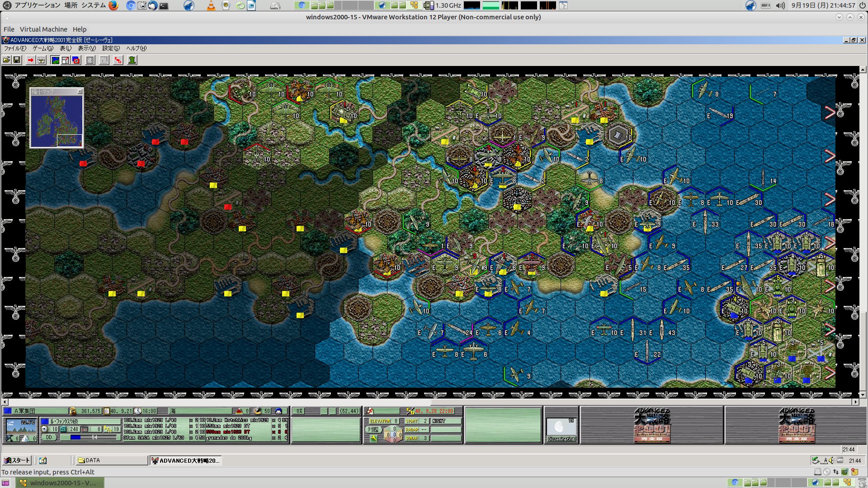Click the A軍集団 army group label
The width and height of the screenshot is (868, 488).
(25, 411)
